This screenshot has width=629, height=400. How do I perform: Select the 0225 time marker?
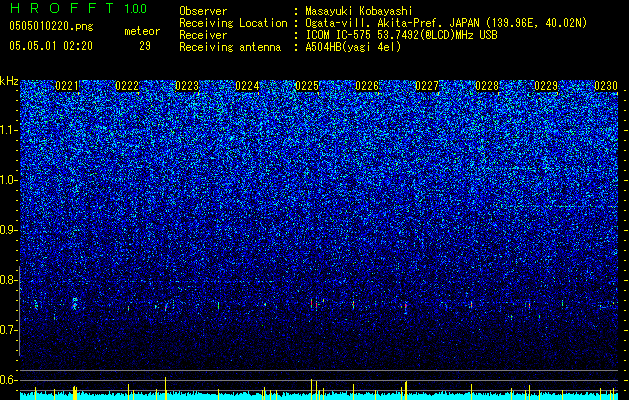tap(307, 86)
